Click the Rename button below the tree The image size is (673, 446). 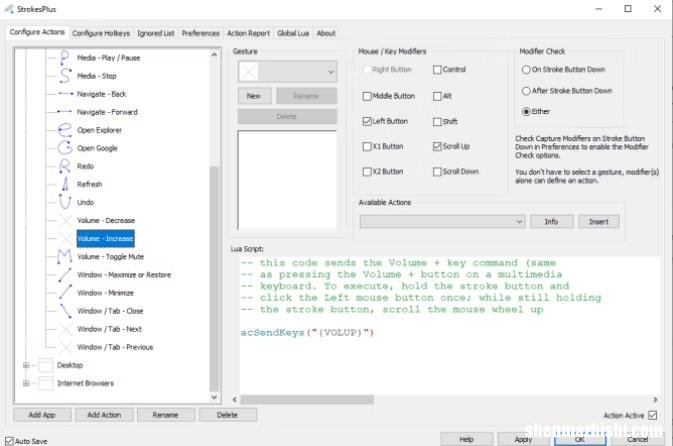(165, 415)
